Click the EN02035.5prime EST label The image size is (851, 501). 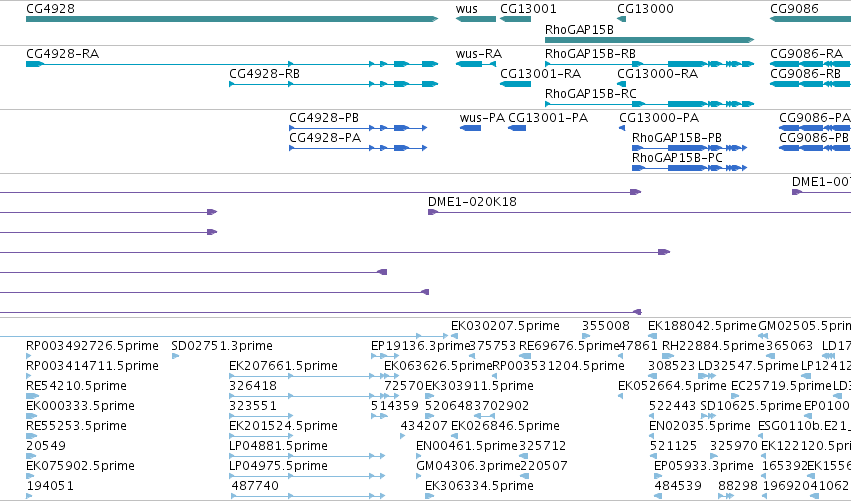tap(700, 426)
